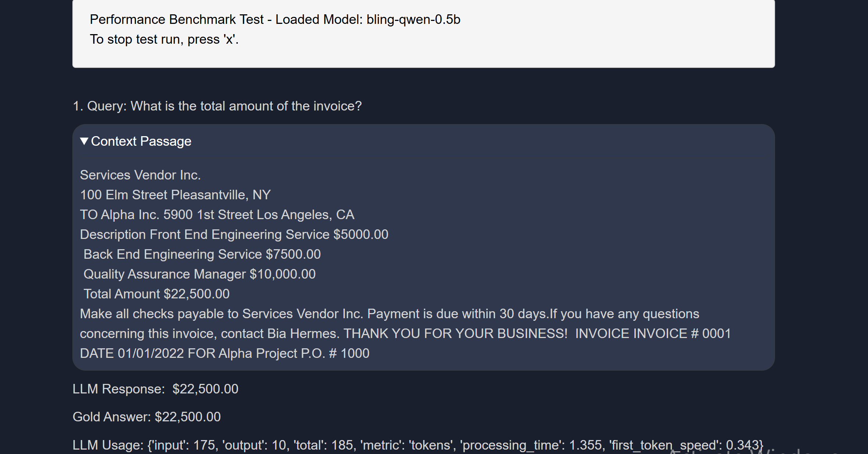This screenshot has height=454, width=868.
Task: Click the query about invoice total amount
Action: pos(217,106)
